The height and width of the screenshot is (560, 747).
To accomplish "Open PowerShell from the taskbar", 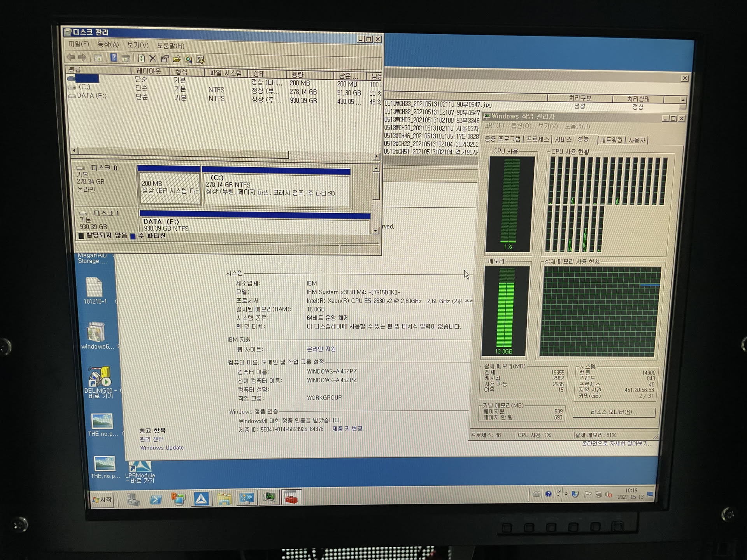I will pyautogui.click(x=156, y=499).
